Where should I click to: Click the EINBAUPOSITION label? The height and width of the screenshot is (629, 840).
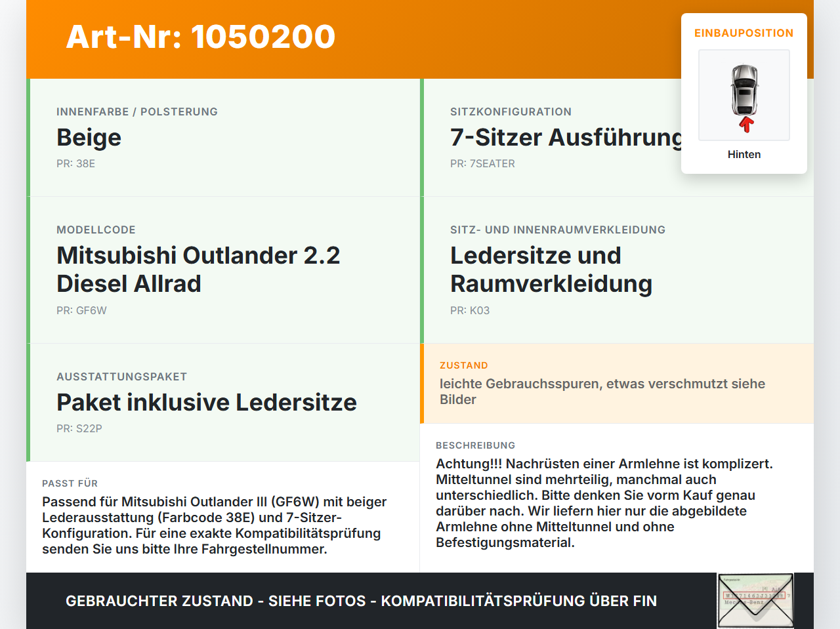click(x=744, y=33)
